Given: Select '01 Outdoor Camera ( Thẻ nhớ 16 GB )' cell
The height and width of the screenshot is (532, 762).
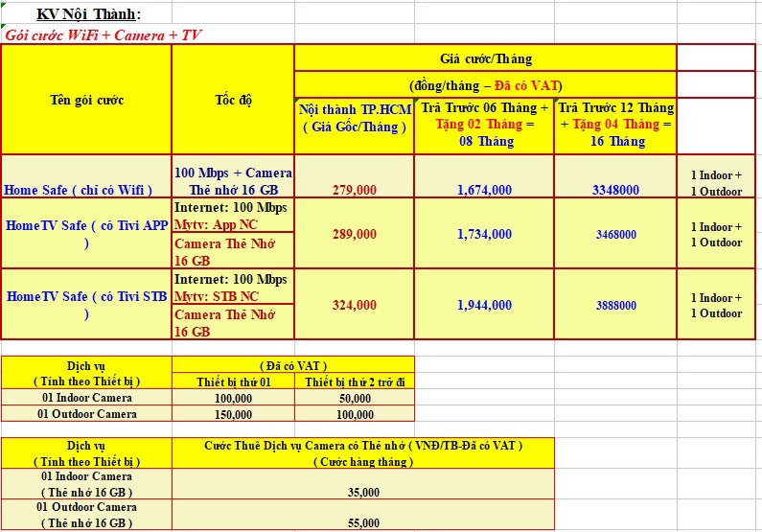Looking at the screenshot, I should tap(86, 515).
